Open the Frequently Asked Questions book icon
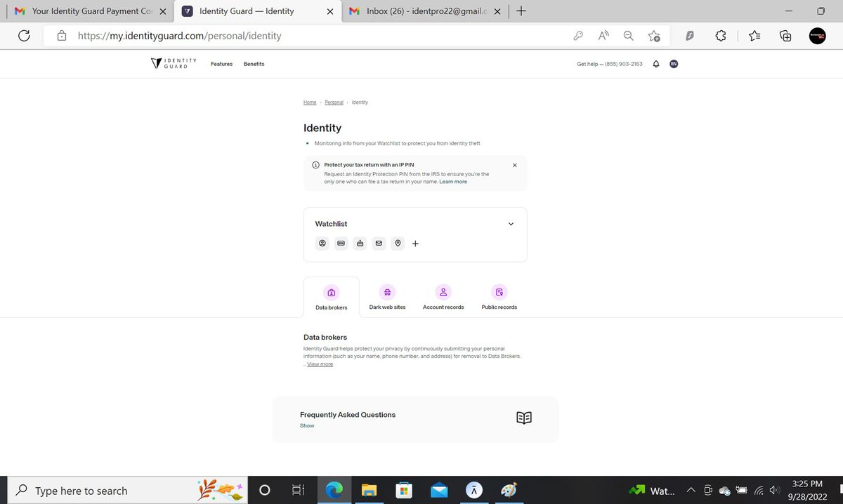This screenshot has height=504, width=843. click(523, 417)
